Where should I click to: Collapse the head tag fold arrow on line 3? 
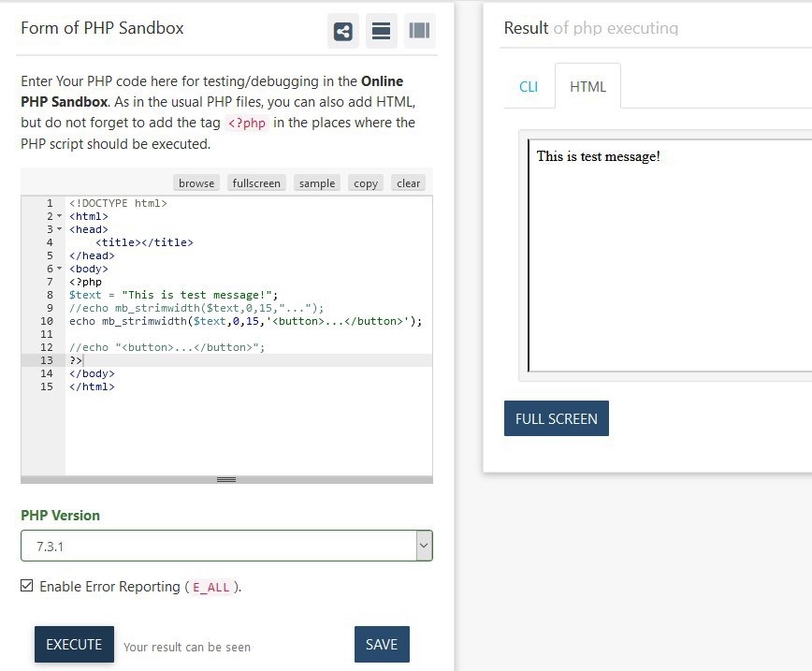point(59,229)
